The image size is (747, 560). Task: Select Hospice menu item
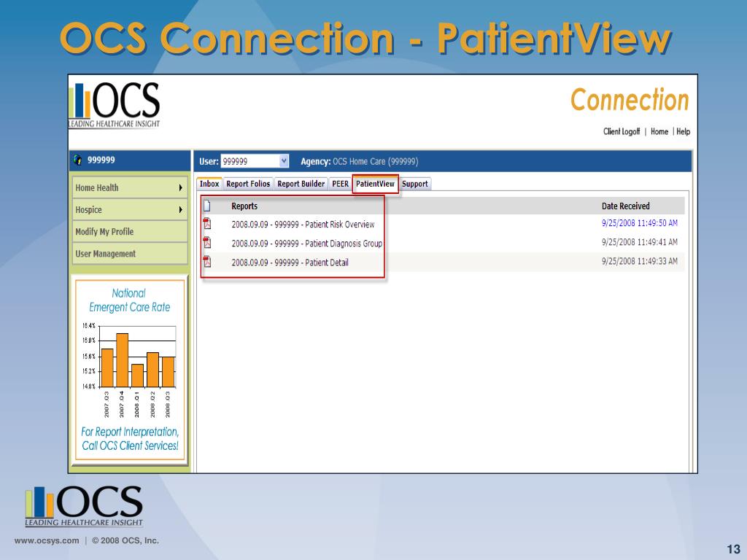point(130,209)
